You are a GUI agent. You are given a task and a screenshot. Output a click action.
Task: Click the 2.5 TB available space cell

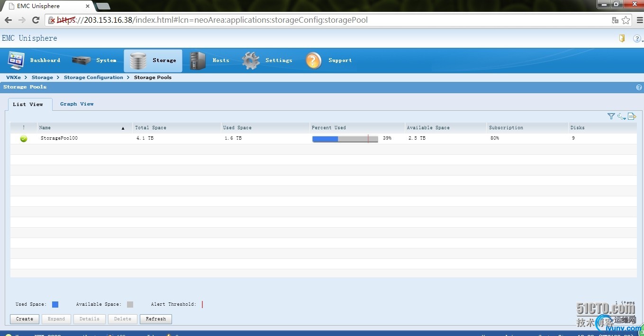[x=417, y=138]
